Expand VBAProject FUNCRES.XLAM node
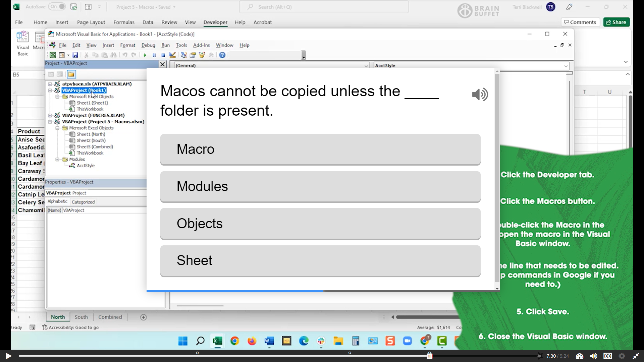Screen dimensions: 644x362 coord(50,115)
